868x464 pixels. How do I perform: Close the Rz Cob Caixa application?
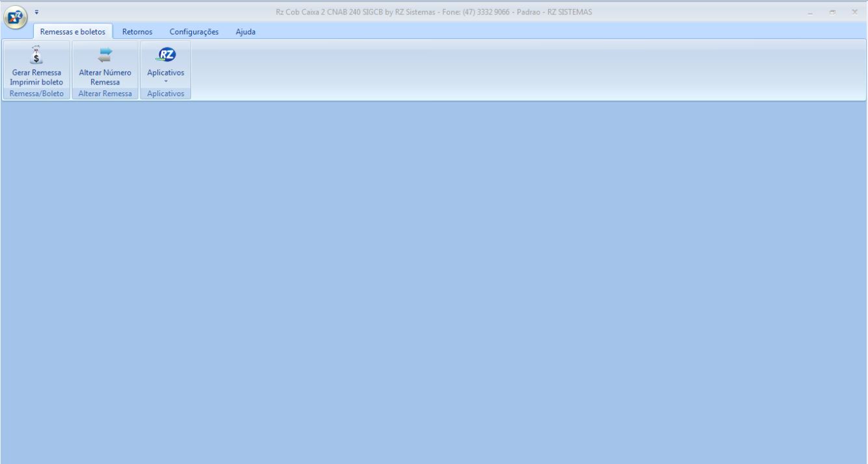[854, 12]
